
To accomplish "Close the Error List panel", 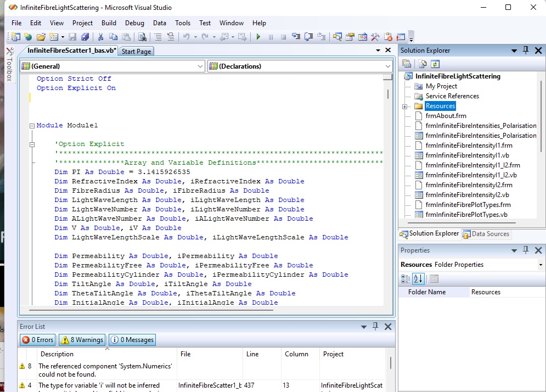I will point(388,327).
